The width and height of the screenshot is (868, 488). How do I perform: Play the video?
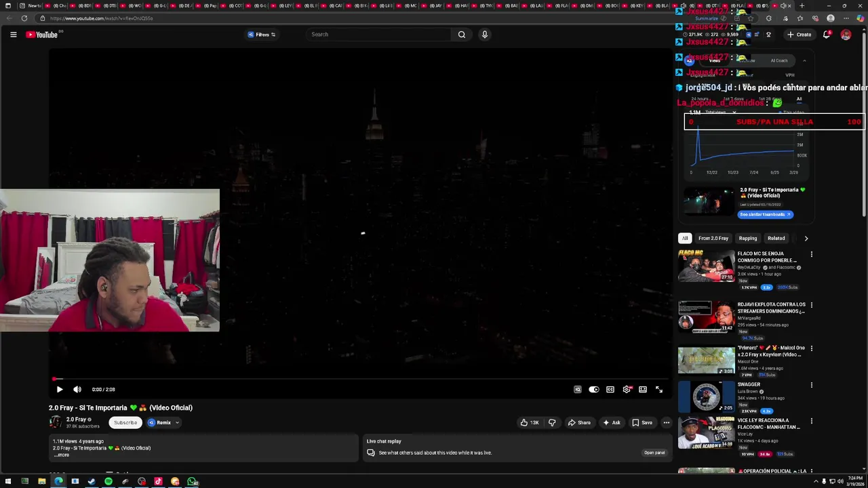click(x=59, y=390)
